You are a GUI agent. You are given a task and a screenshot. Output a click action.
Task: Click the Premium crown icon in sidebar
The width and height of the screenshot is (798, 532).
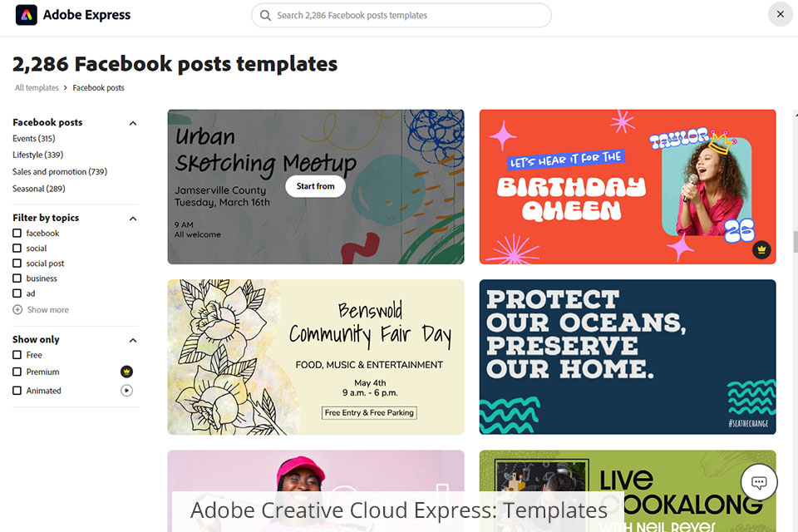pos(126,372)
